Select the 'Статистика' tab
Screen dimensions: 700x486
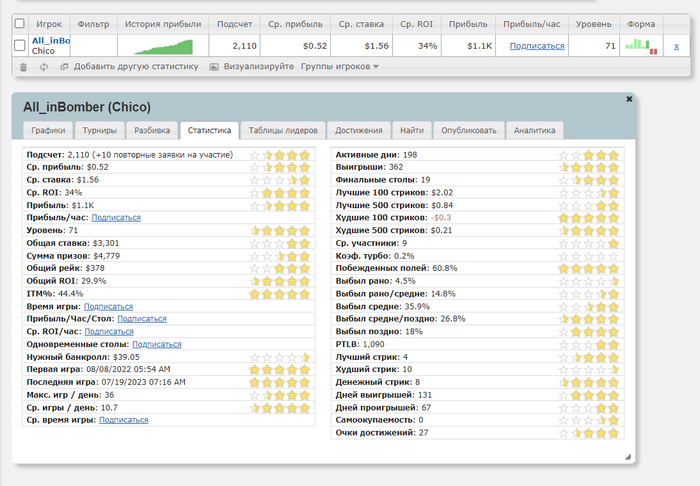coord(209,130)
